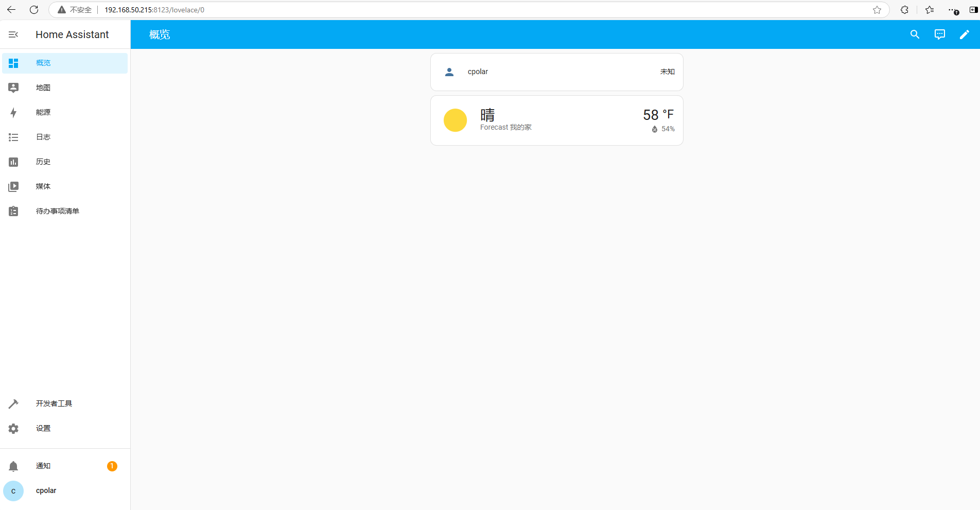Click the 晴 weather condition text

(x=487, y=115)
